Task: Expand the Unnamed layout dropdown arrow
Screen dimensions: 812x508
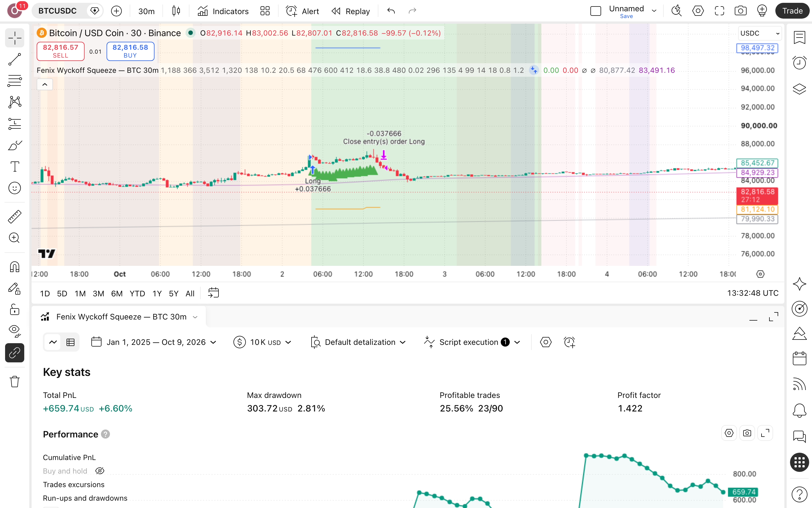Action: point(654,11)
